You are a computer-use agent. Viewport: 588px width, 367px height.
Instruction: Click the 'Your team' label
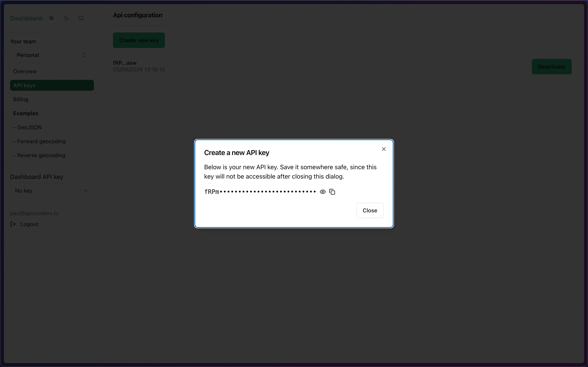pyautogui.click(x=23, y=42)
